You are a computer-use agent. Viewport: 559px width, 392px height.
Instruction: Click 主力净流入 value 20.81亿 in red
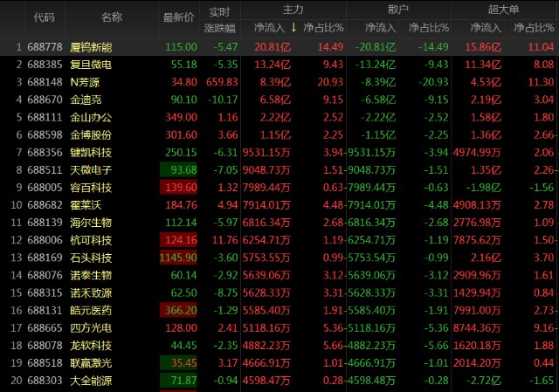[273, 47]
